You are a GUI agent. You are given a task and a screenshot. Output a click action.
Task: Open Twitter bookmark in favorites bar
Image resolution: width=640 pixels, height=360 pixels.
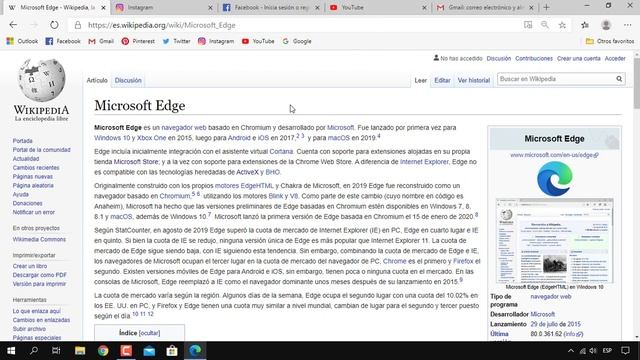click(176, 41)
